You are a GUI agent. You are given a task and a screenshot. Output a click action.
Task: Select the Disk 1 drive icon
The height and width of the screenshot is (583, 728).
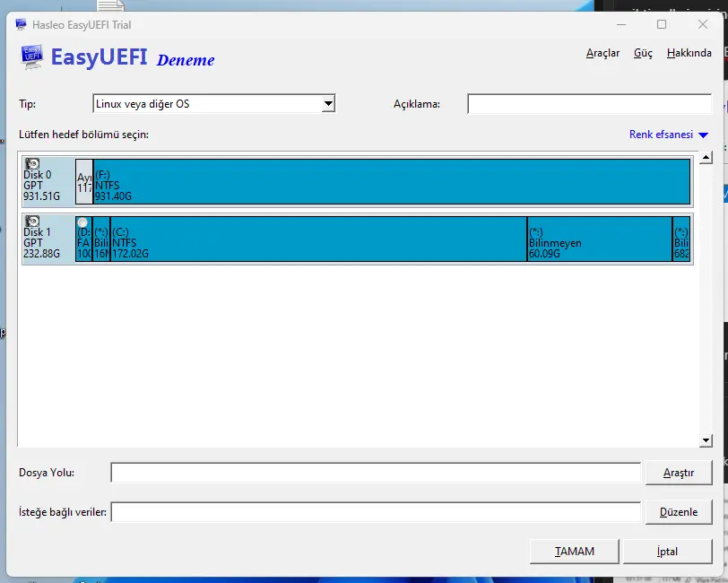point(32,221)
